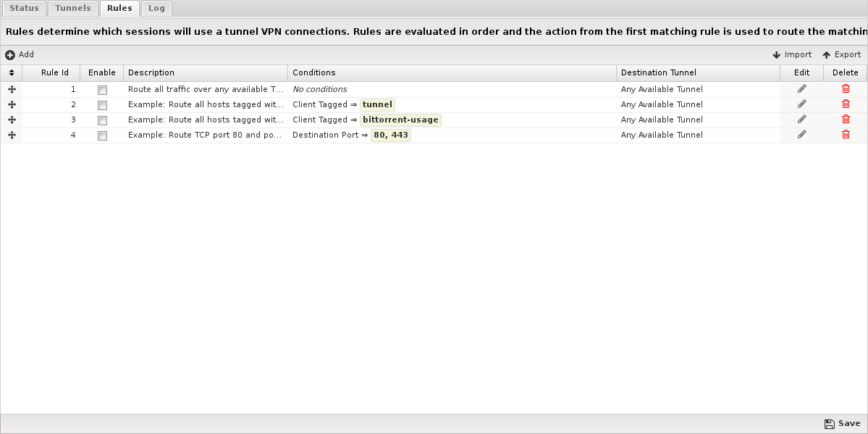This screenshot has height=434, width=868.
Task: Select the Rules tab
Action: click(x=119, y=8)
